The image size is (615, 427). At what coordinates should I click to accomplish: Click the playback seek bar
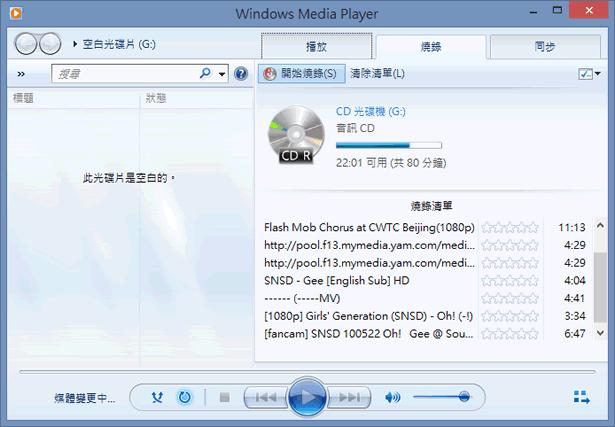point(307,371)
